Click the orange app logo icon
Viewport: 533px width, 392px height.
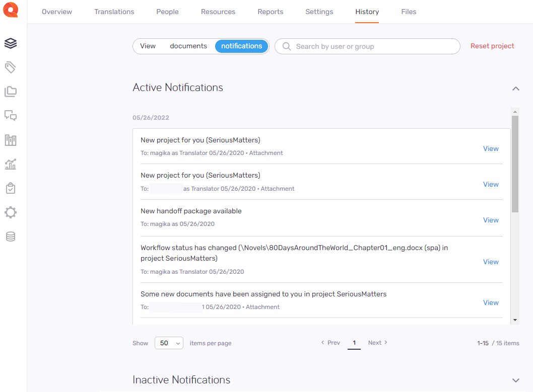pyautogui.click(x=11, y=11)
